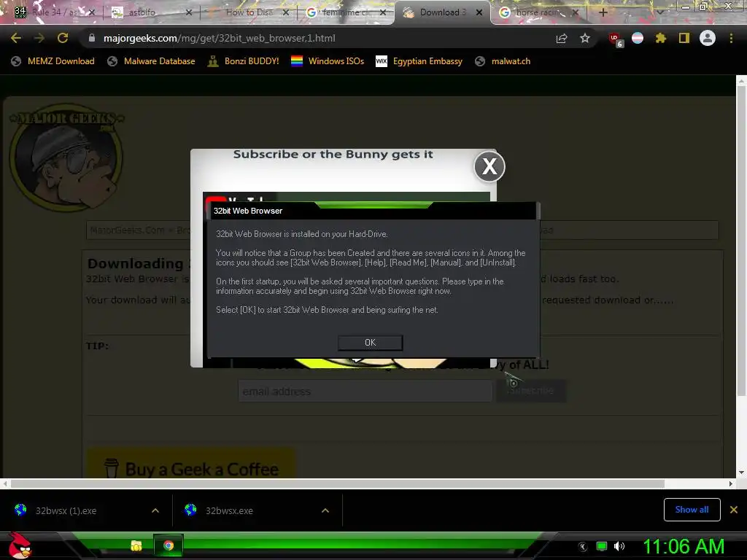
Task: Open malwat.ch bookmark
Action: (503, 61)
